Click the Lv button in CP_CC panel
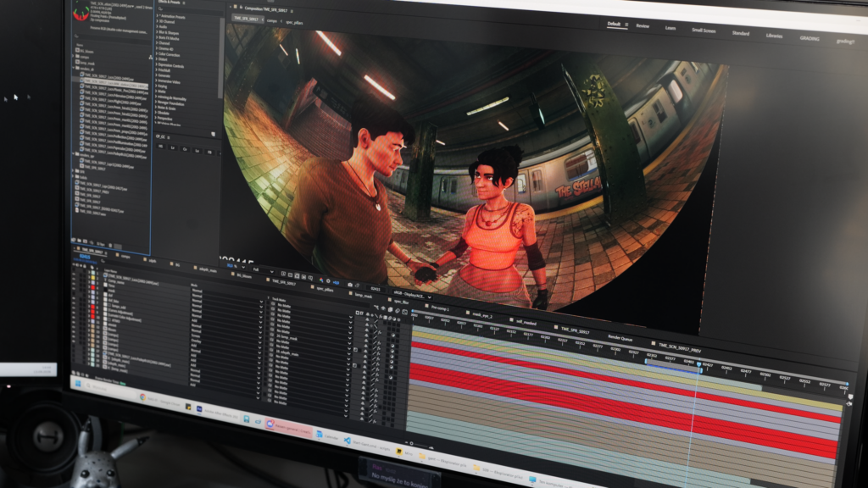Screen dimensions: 868x488 [173, 147]
